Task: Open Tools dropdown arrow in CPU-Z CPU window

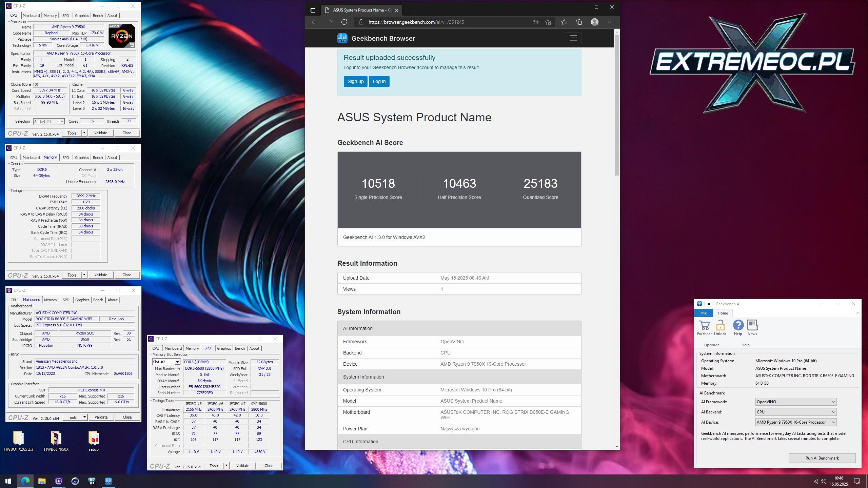Action: point(84,133)
